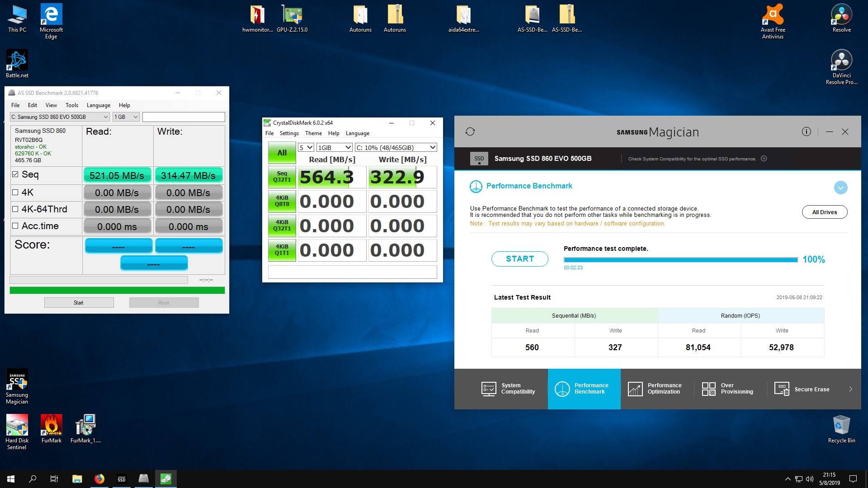Open Hard Disk Sentinel desktop shortcut
Image resolution: width=868 pixels, height=488 pixels.
tap(17, 432)
